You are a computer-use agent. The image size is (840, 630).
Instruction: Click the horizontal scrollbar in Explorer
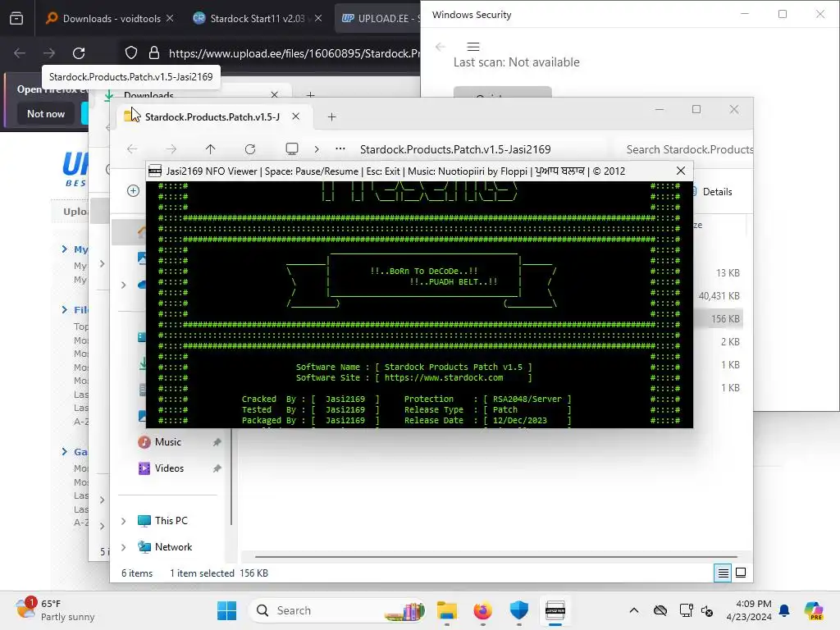495,557
